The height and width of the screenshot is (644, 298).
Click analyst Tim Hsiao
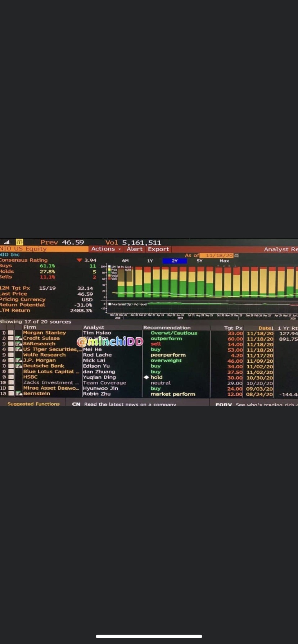(97, 333)
